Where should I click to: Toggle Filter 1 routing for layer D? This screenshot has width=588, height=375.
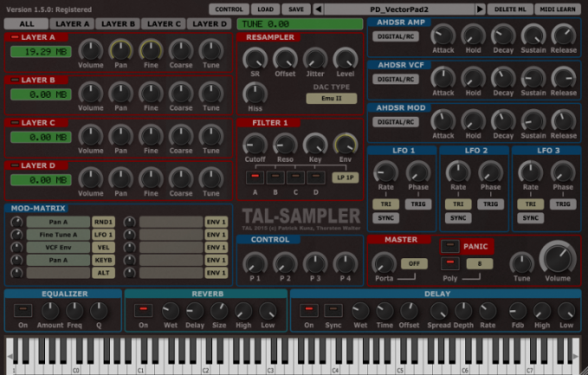pos(316,177)
